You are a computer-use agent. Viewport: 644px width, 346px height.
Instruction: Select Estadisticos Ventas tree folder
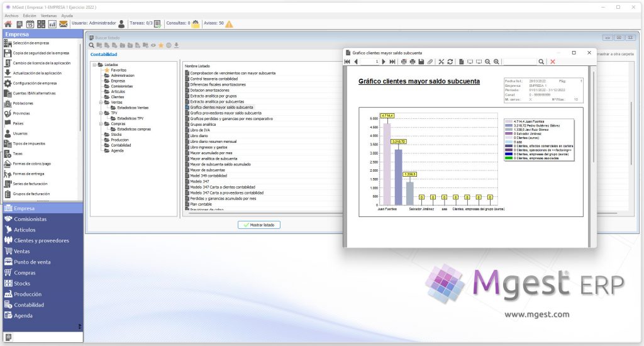(x=133, y=108)
